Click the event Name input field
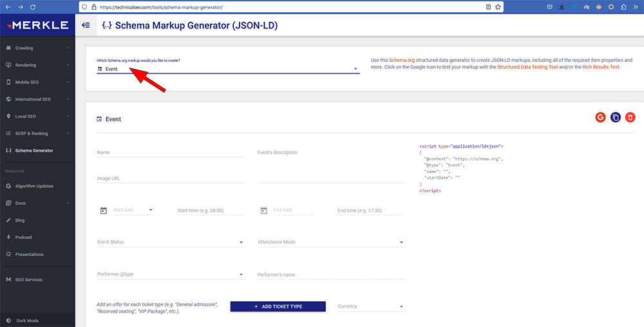This screenshot has width=644, height=327. [x=171, y=152]
